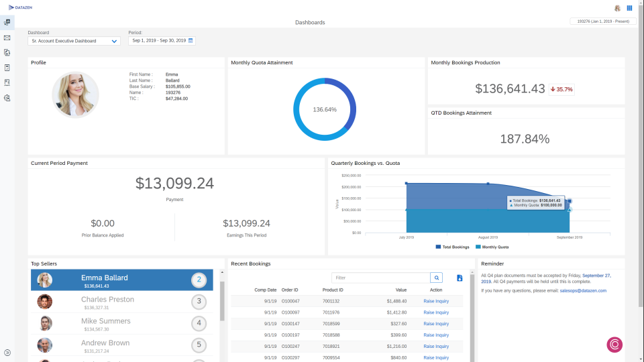Image resolution: width=644 pixels, height=362 pixels.
Task: Toggle Total Bookings legend series
Action: point(452,247)
